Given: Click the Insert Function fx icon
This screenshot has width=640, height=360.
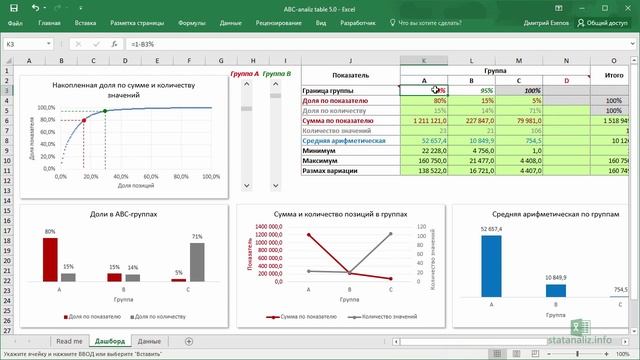Looking at the screenshot, I should point(115,44).
